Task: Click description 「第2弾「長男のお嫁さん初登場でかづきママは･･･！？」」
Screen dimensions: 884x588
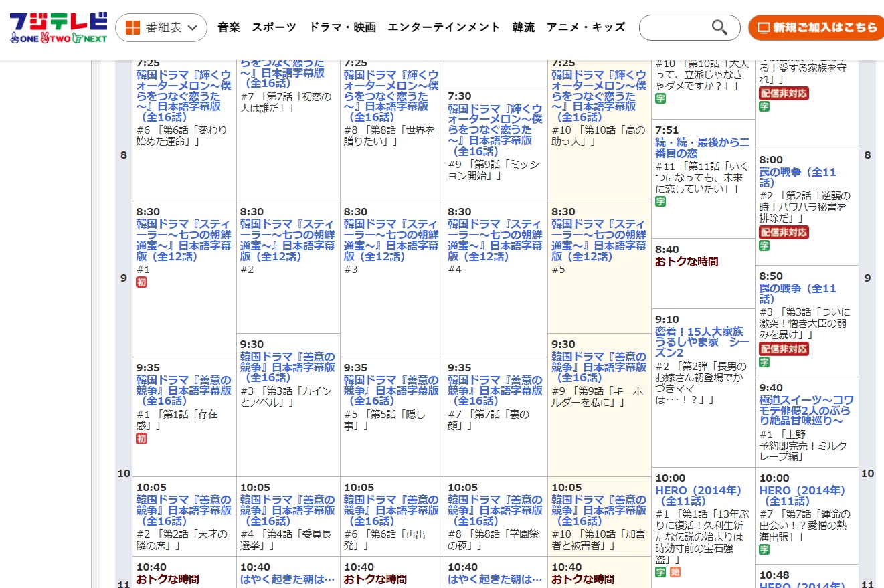Action: click(701, 382)
